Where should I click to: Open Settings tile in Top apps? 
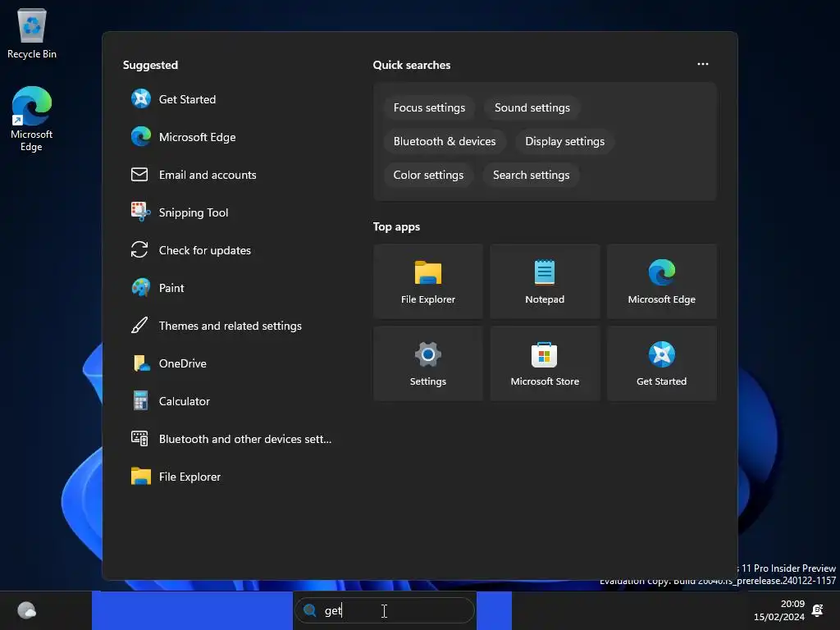point(428,363)
